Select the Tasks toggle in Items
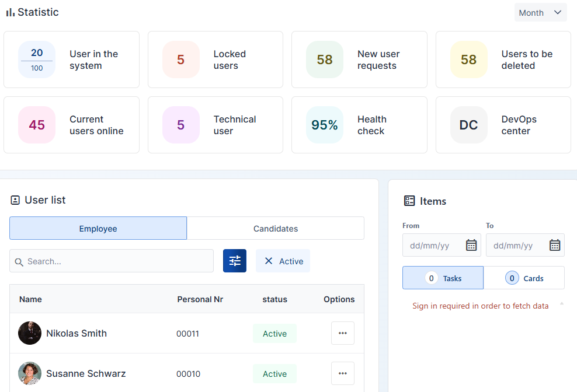The height and width of the screenshot is (392, 577). (443, 278)
